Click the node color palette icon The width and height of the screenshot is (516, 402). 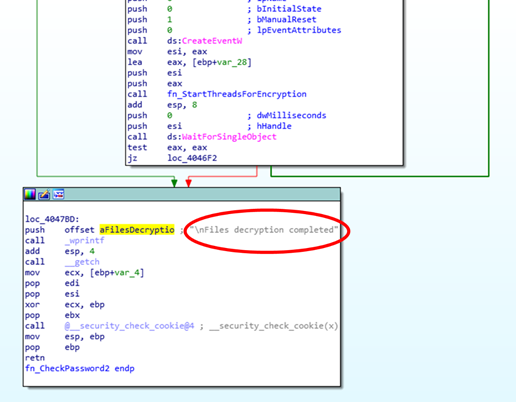pos(30,194)
